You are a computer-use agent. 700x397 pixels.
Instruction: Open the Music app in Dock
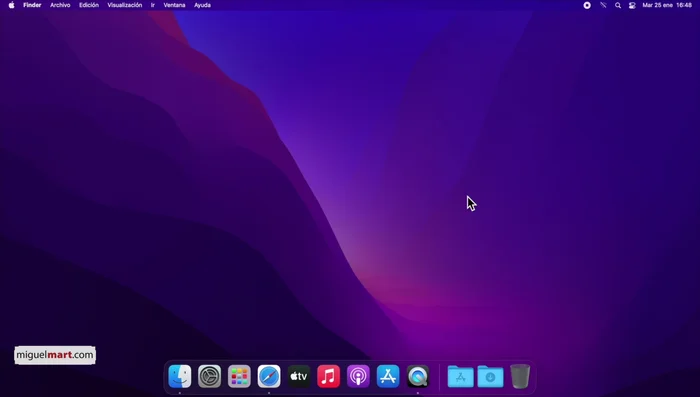click(x=328, y=376)
